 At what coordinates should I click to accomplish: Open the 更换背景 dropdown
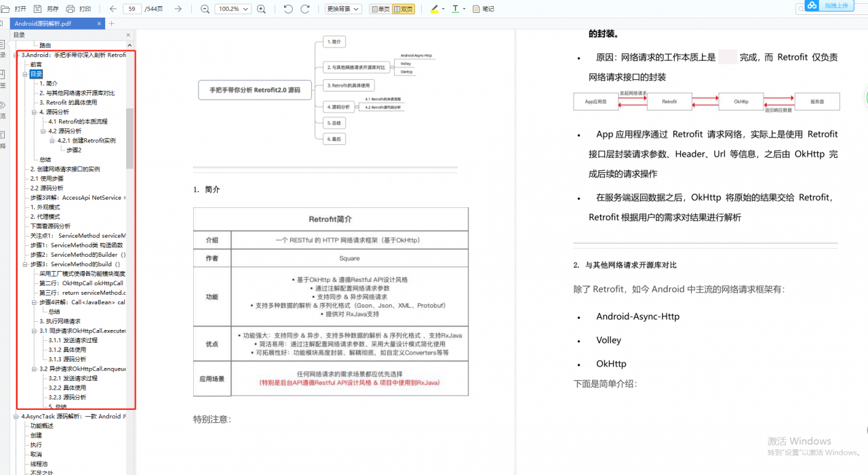click(x=343, y=9)
